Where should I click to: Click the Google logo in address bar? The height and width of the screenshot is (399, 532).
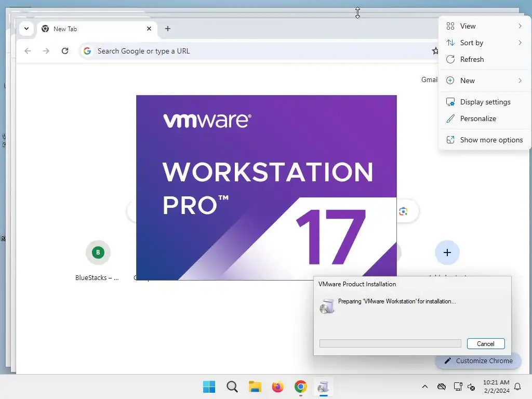[x=87, y=51]
